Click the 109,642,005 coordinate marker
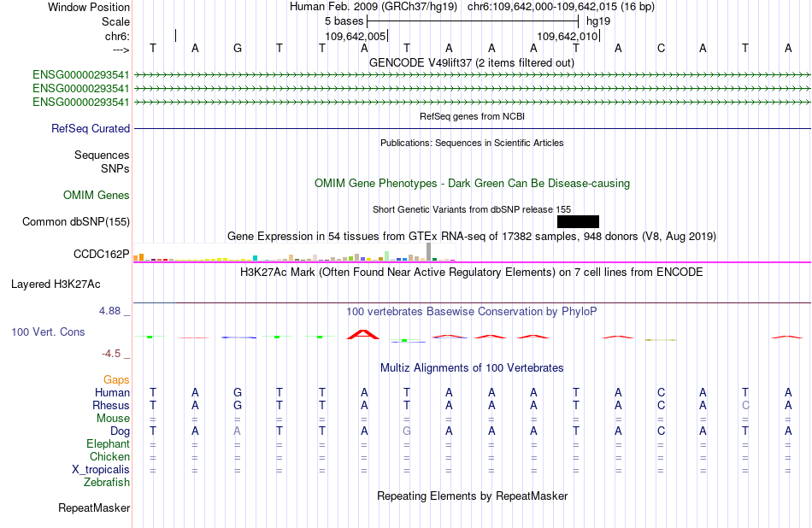 coord(356,36)
